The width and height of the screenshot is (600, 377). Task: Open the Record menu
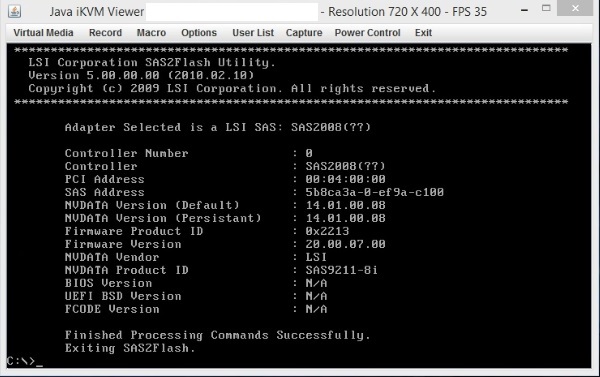point(105,33)
